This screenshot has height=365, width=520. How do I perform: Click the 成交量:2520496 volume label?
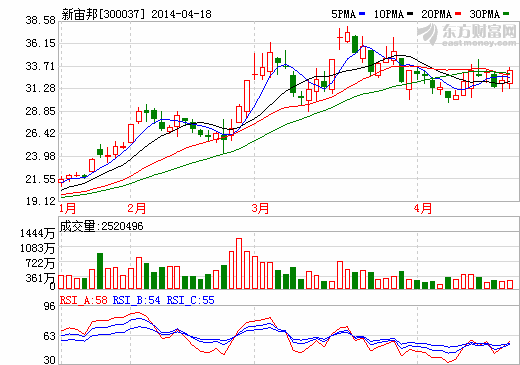point(101,226)
